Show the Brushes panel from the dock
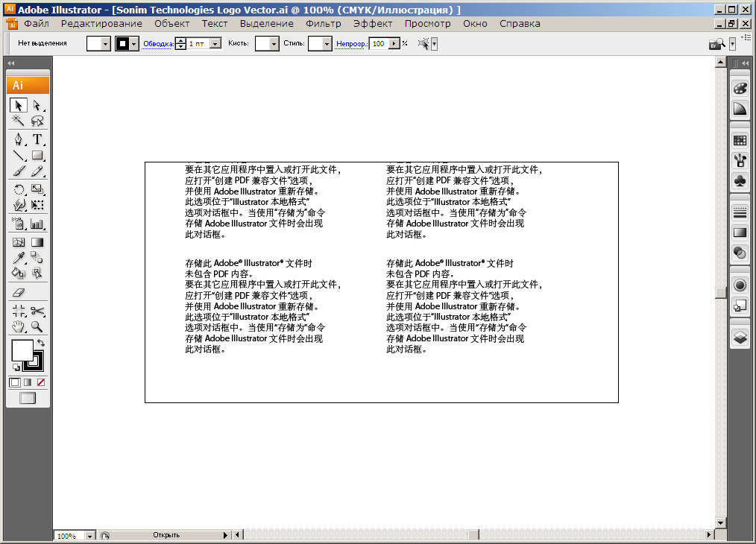Screen dimensions: 756x544 tap(740, 160)
